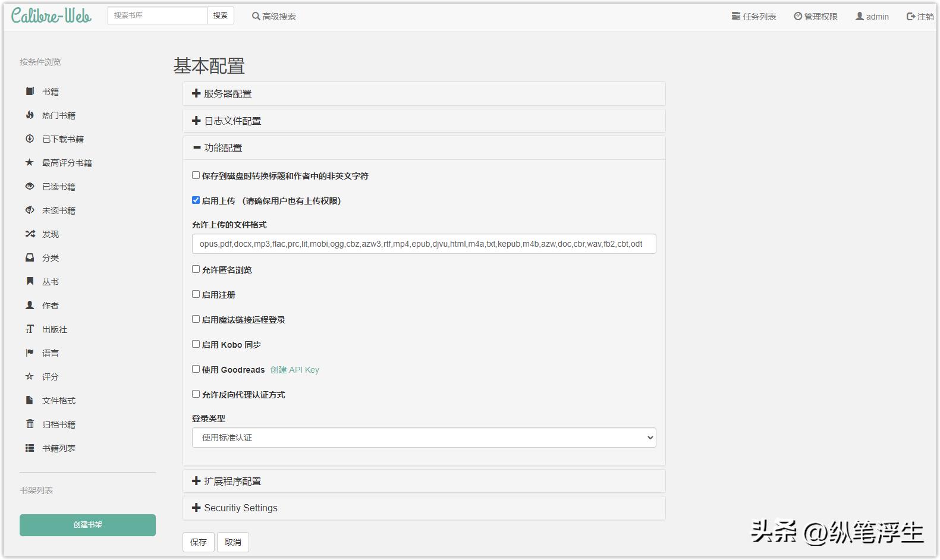Click the bookmark icon beside 丛书

click(30, 281)
